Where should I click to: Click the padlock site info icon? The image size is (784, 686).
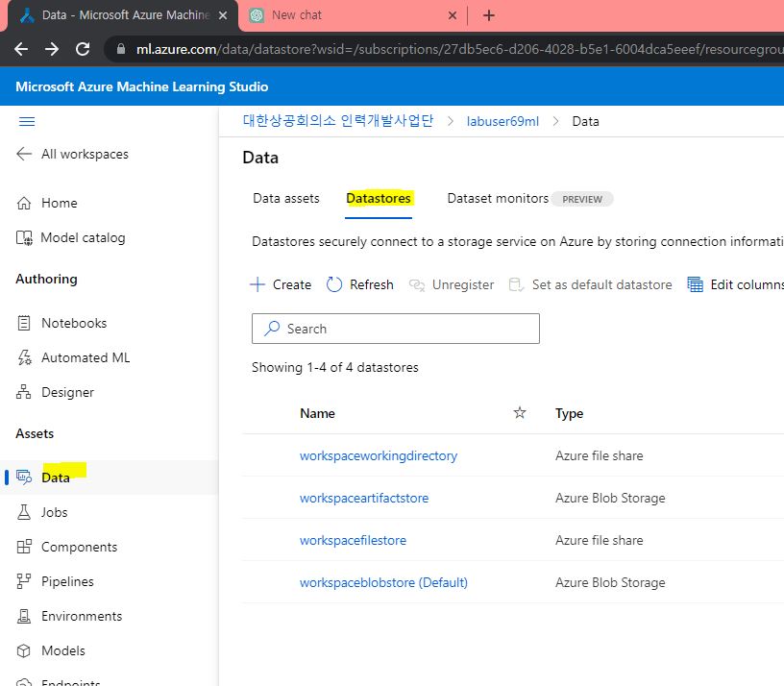[120, 49]
